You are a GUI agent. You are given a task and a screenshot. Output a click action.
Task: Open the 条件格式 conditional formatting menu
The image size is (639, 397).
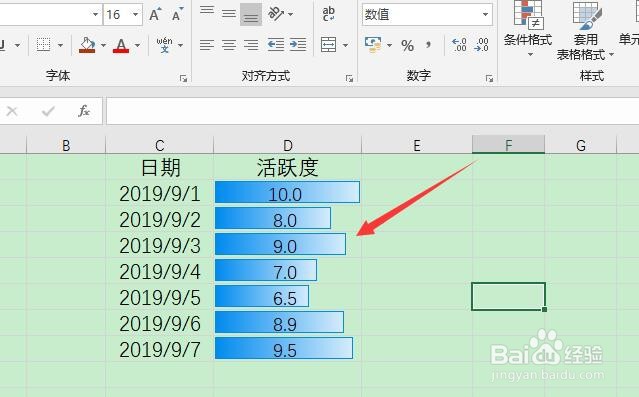(528, 29)
